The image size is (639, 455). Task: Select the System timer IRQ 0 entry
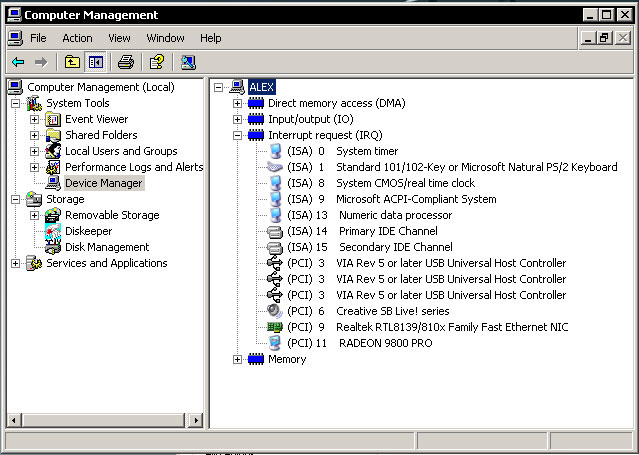coord(342,151)
